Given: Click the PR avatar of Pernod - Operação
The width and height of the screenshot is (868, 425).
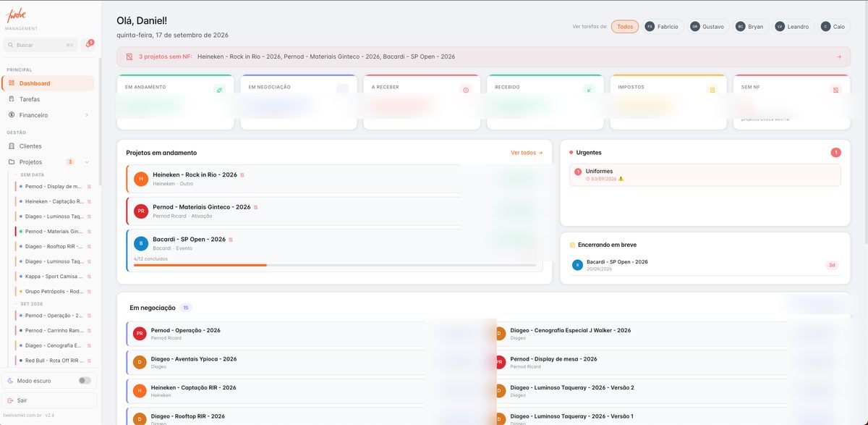Looking at the screenshot, I should pos(140,334).
